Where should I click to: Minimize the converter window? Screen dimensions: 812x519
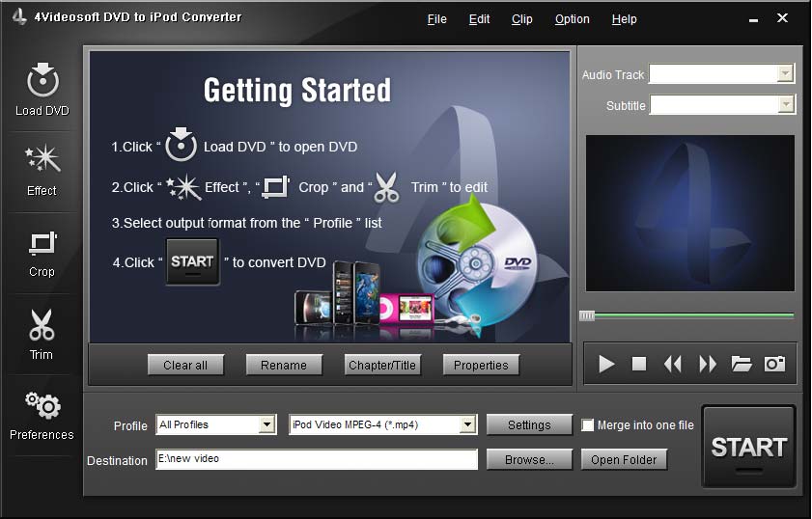pos(753,19)
